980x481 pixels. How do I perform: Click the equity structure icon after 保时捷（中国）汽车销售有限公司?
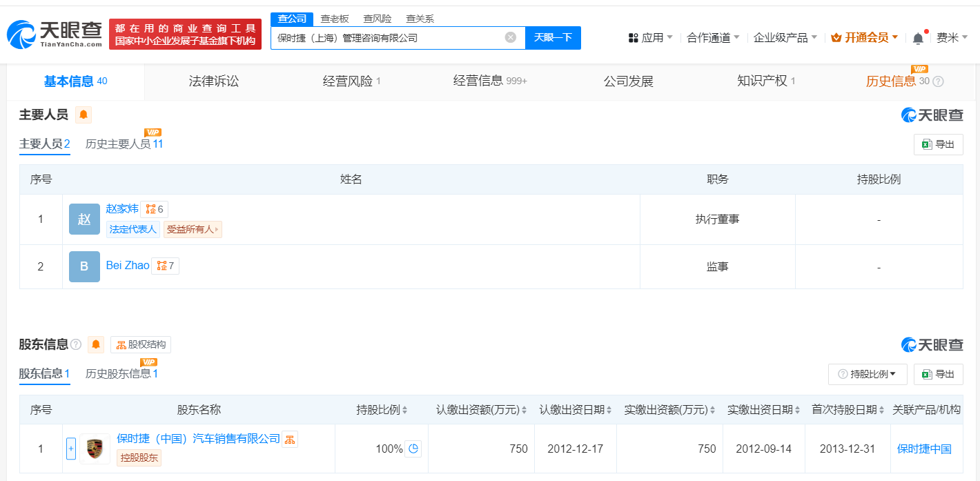[291, 439]
